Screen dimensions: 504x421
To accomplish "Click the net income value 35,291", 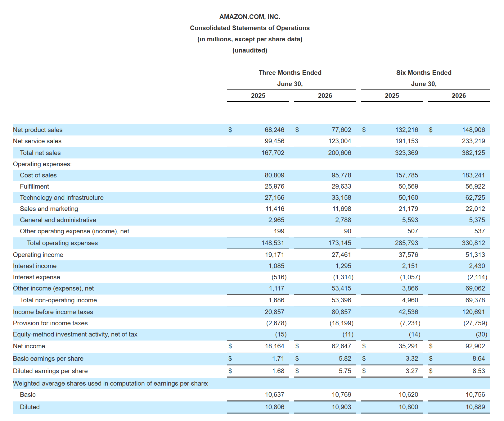I will pos(408,346).
